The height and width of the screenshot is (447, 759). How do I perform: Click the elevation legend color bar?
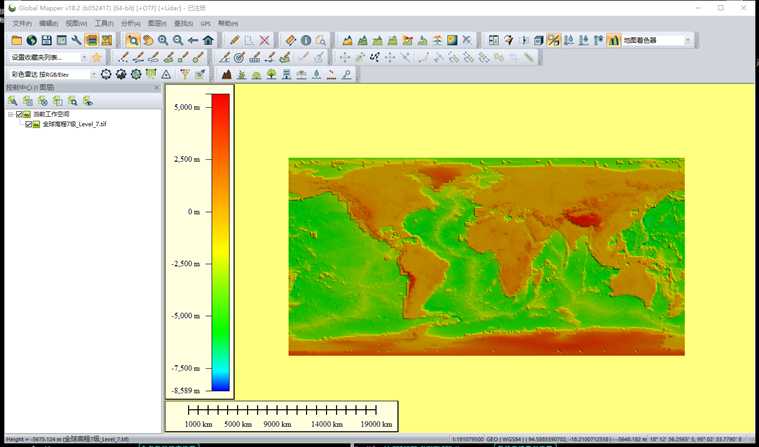pyautogui.click(x=220, y=242)
